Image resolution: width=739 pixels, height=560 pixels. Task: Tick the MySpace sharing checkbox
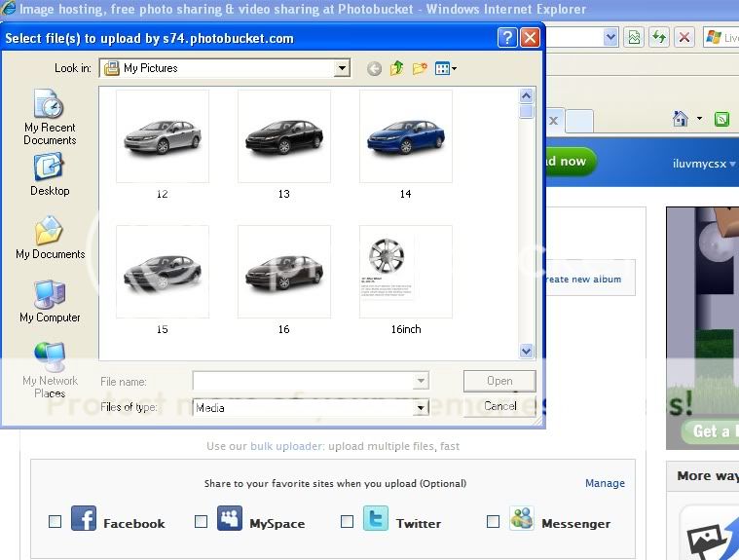[x=201, y=522]
